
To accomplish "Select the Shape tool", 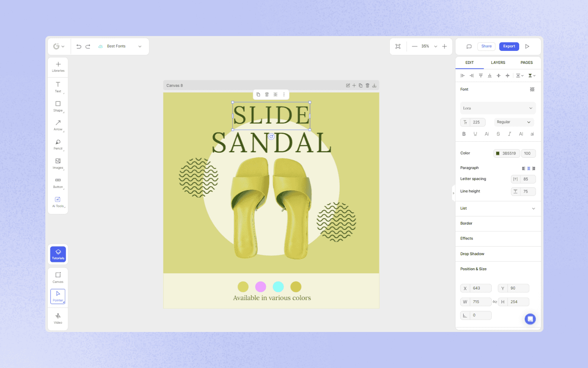I will 58,106.
